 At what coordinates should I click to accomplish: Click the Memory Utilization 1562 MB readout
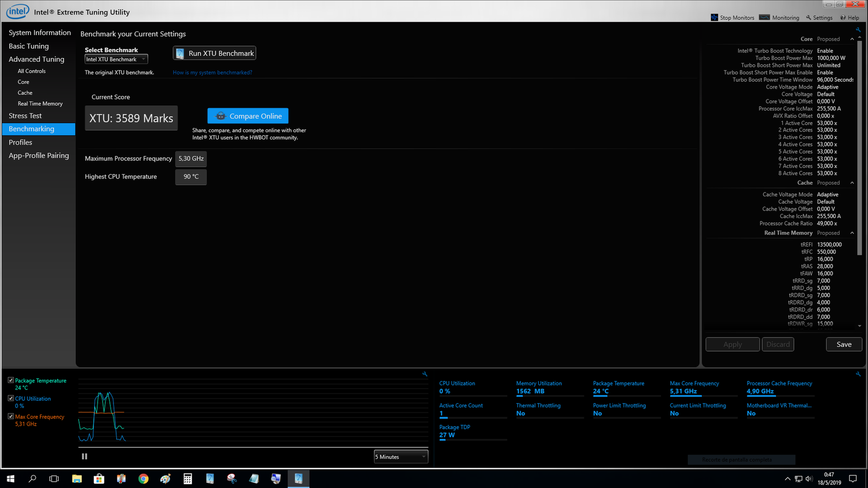click(x=550, y=388)
